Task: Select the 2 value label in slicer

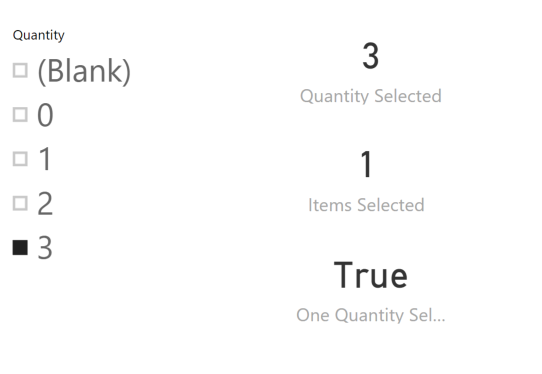Action: (x=45, y=204)
